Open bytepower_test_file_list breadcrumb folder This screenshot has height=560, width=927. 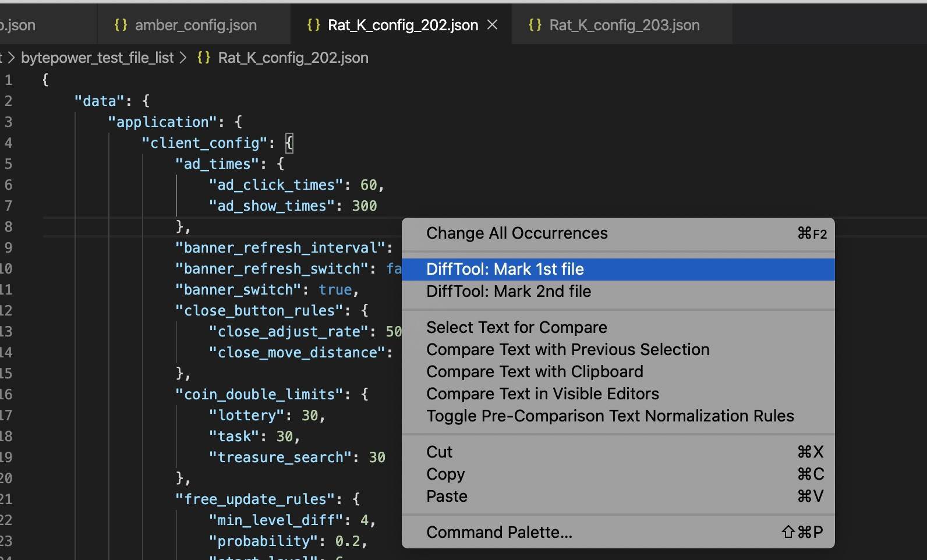[x=97, y=58]
